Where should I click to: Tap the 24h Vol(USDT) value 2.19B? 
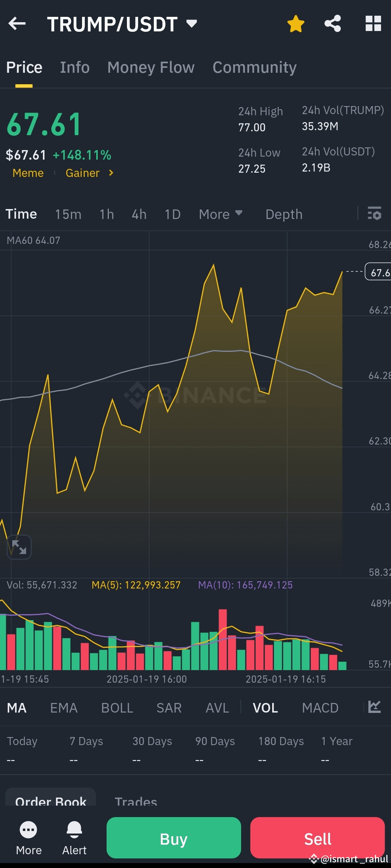coord(316,168)
